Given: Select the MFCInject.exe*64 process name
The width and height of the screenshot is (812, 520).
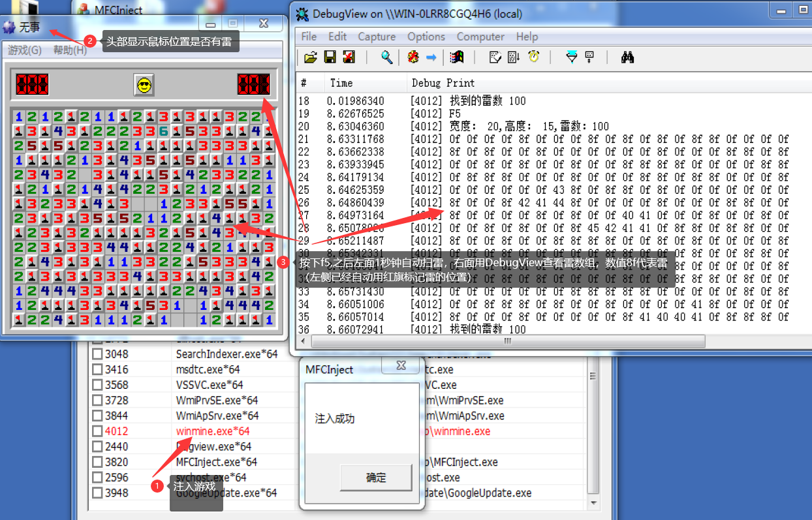Looking at the screenshot, I should (x=217, y=462).
